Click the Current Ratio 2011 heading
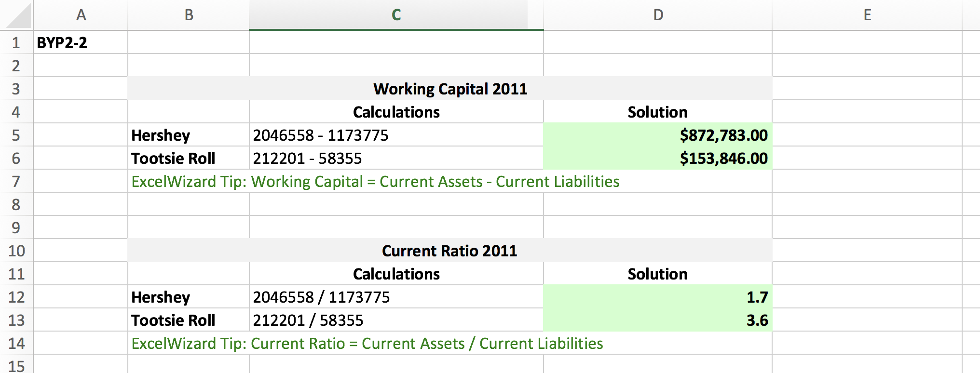Image resolution: width=980 pixels, height=373 pixels. (450, 251)
